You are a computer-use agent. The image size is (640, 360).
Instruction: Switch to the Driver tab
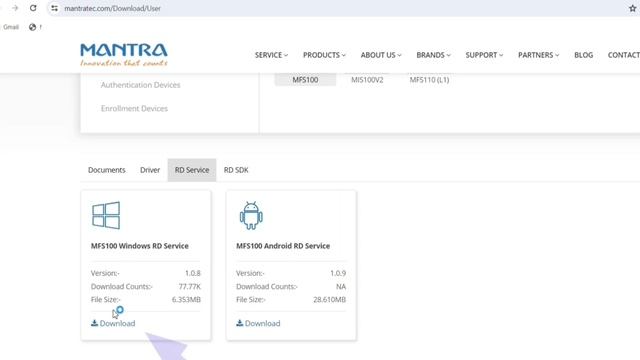click(x=150, y=170)
